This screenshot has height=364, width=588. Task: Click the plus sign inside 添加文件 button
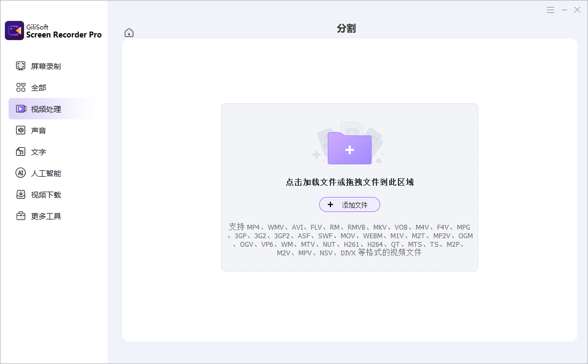point(330,204)
